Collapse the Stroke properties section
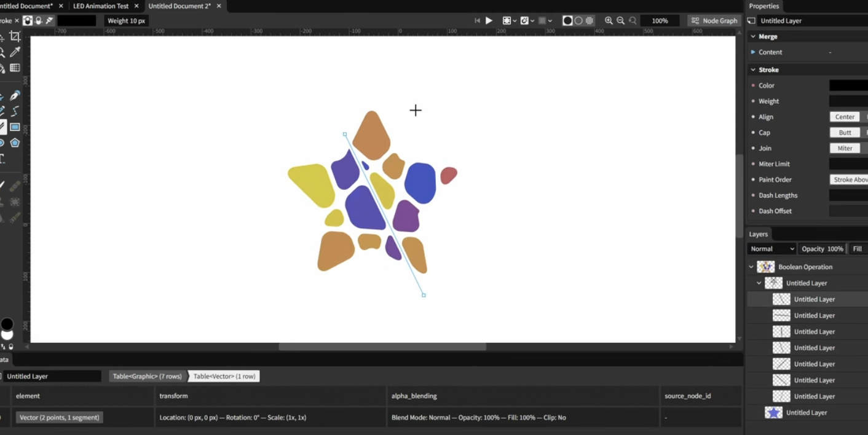This screenshot has width=868, height=435. point(753,70)
